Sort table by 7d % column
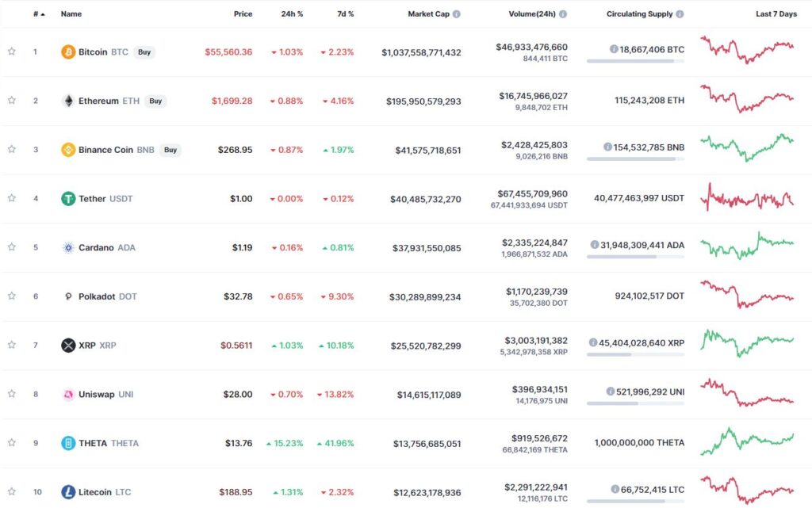 click(x=346, y=14)
